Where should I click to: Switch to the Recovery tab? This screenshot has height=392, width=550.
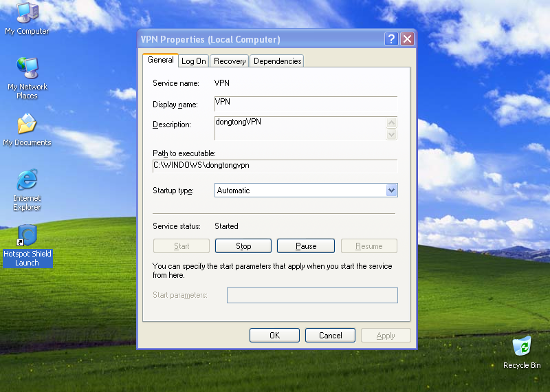[x=230, y=61]
